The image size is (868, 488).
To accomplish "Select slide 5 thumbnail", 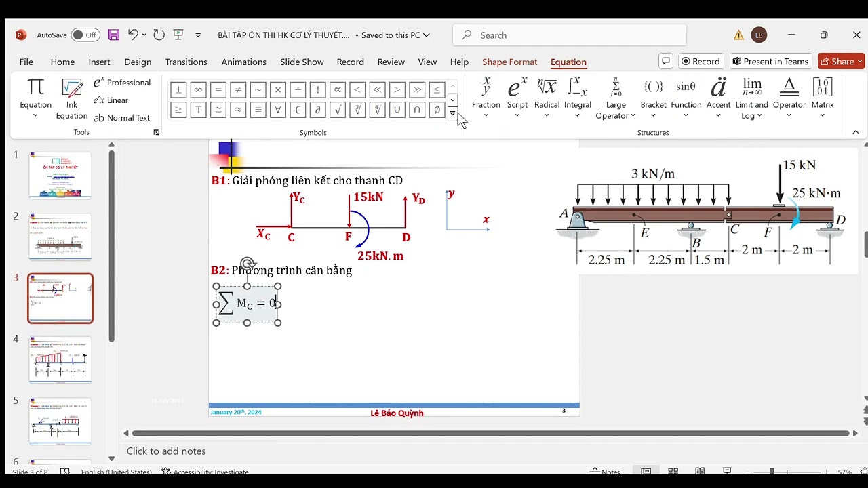I will pyautogui.click(x=60, y=421).
